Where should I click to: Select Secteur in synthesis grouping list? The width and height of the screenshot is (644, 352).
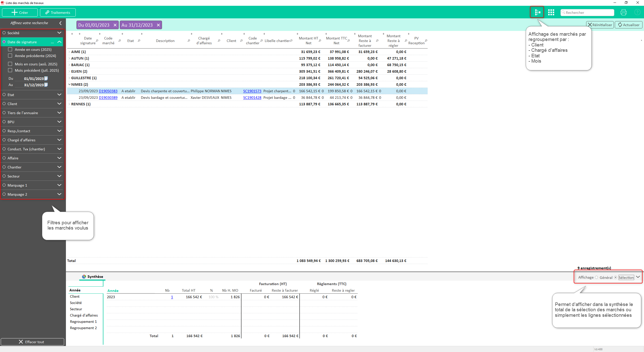tap(76, 309)
